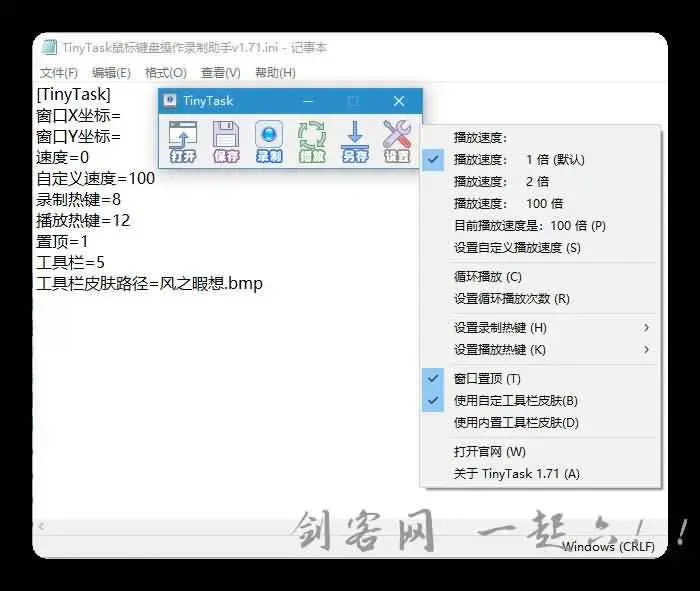Click the 自定义速度=100 line
This screenshot has height=591, width=700.
coord(96,179)
